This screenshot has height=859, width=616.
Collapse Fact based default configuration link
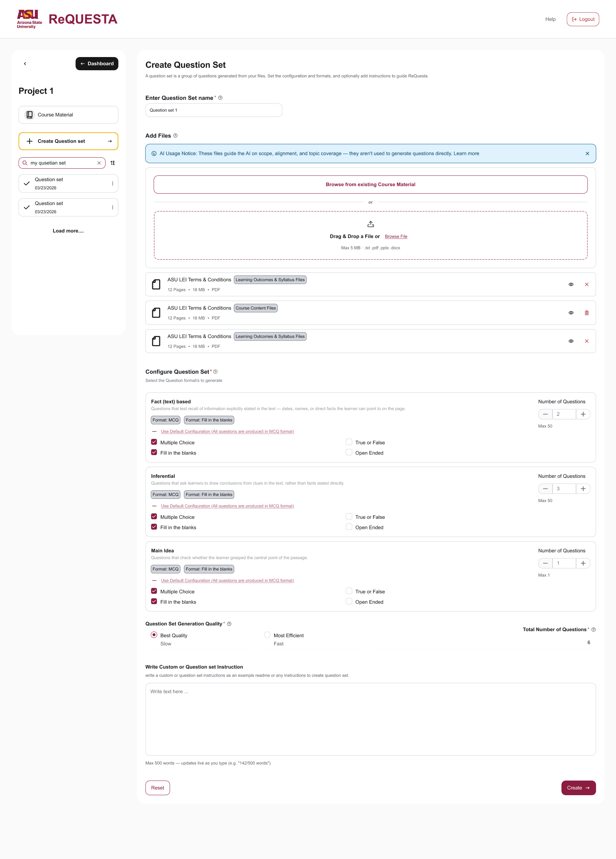coord(227,431)
